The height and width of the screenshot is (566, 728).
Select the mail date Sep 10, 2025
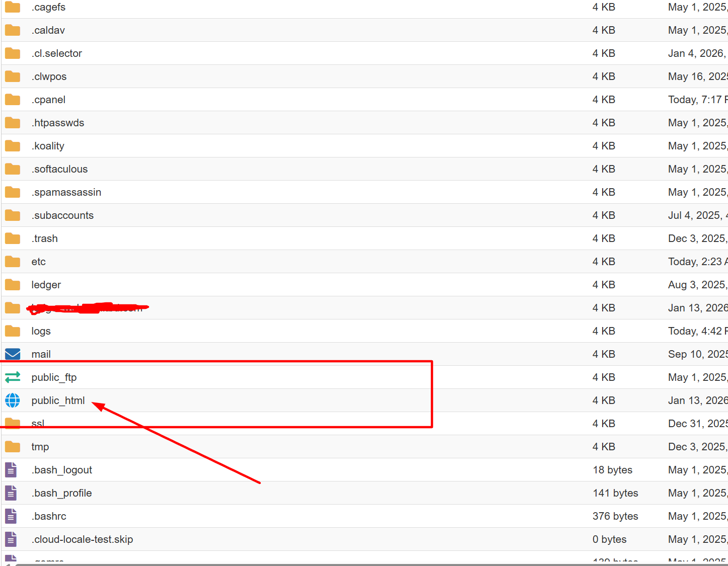tap(698, 354)
